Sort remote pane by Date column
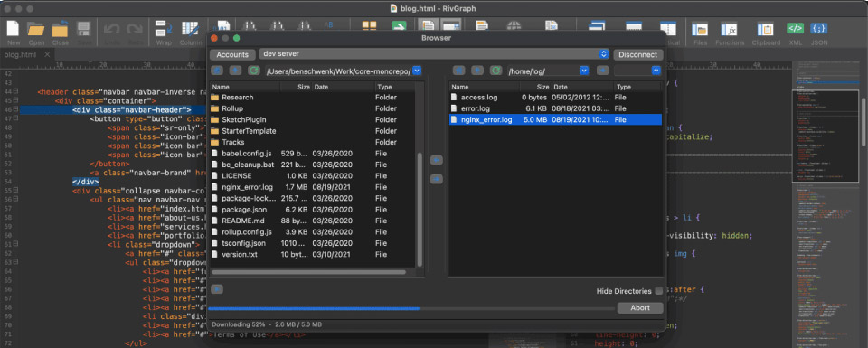868x348 pixels. coord(583,87)
